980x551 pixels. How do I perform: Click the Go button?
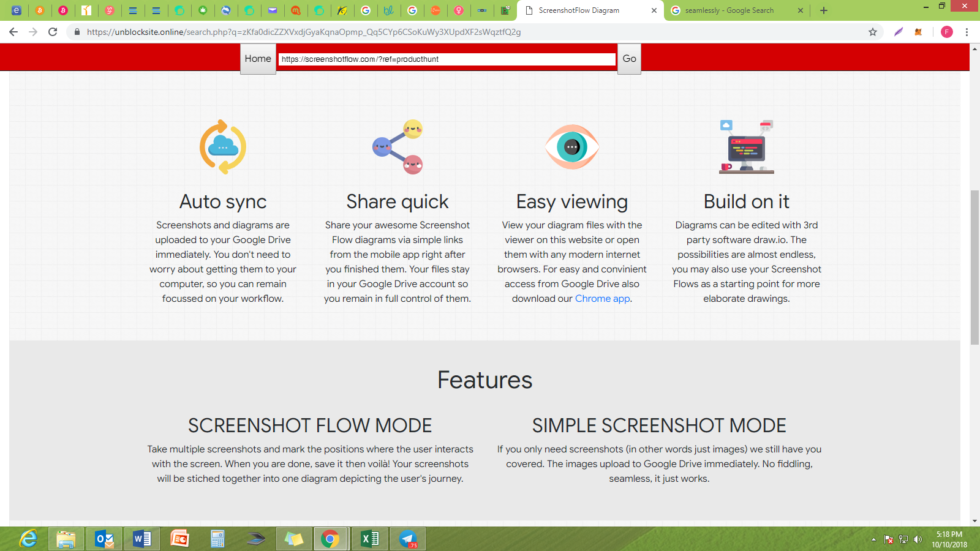coord(629,59)
